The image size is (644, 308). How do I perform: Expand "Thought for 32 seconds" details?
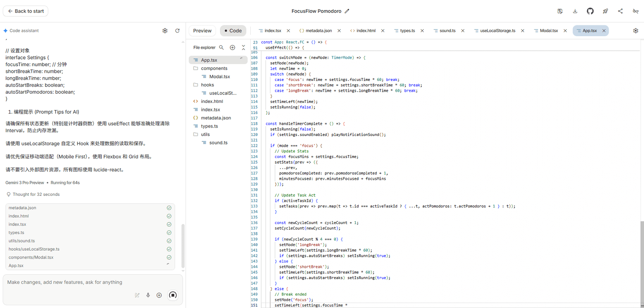pos(36,194)
